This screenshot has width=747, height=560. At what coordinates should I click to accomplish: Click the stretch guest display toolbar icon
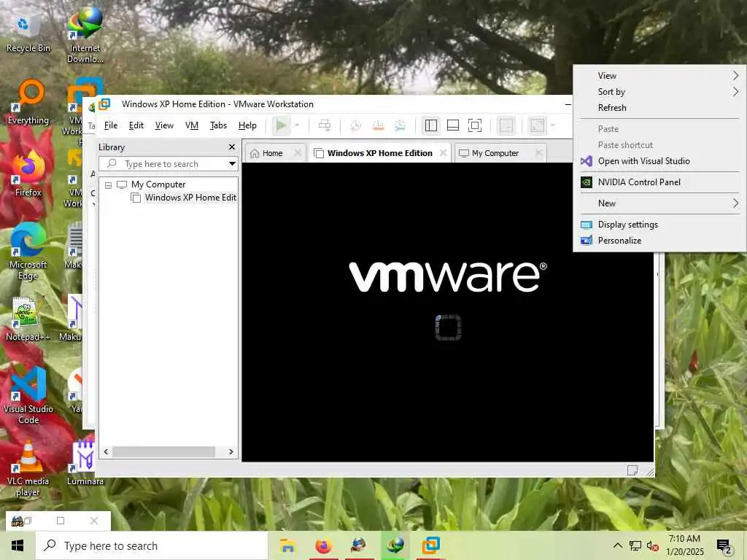pos(538,125)
